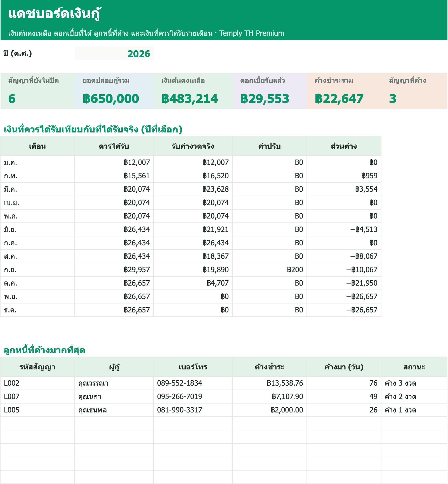Image resolution: width=448 pixels, height=484 pixels.
Task: Select contract code L007
Action: click(37, 397)
